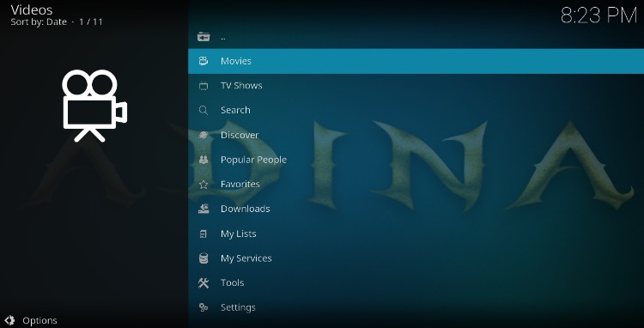Open the Downloads entry
Screen dimensions: 644x328
click(416, 209)
